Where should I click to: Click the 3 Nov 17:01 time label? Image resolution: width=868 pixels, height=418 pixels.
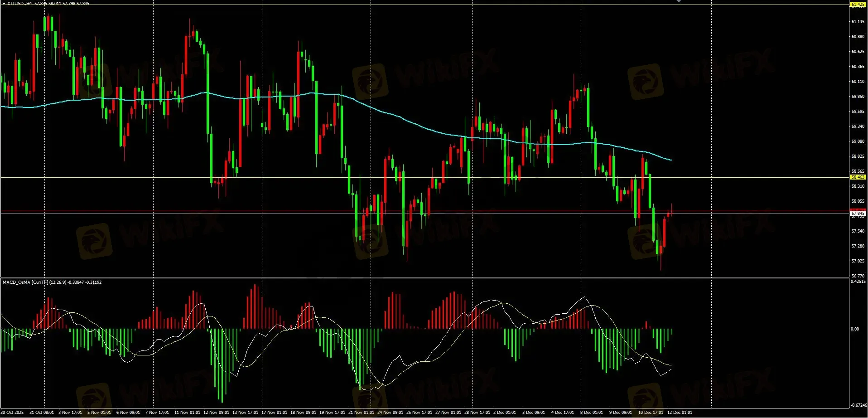click(x=70, y=413)
